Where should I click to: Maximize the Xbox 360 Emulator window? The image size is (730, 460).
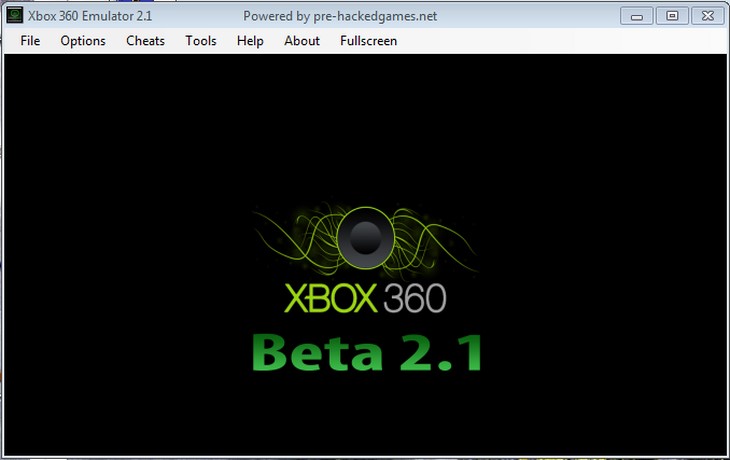click(x=672, y=16)
